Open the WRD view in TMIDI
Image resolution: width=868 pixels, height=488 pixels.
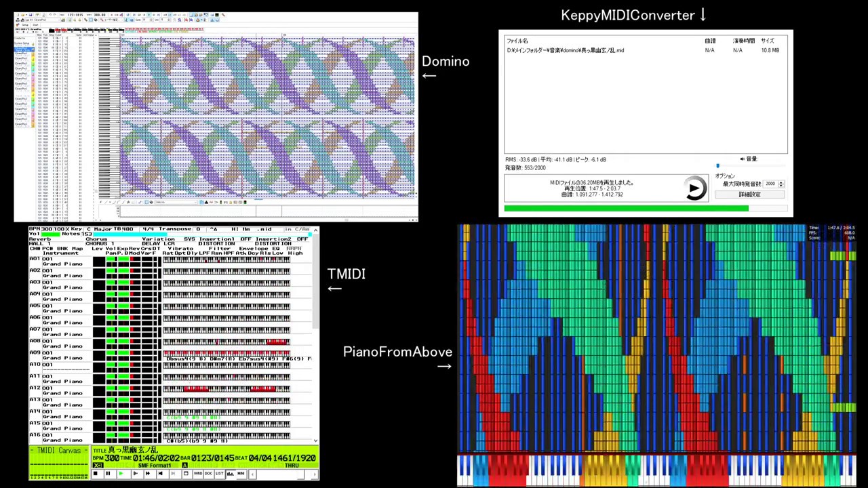point(198,474)
